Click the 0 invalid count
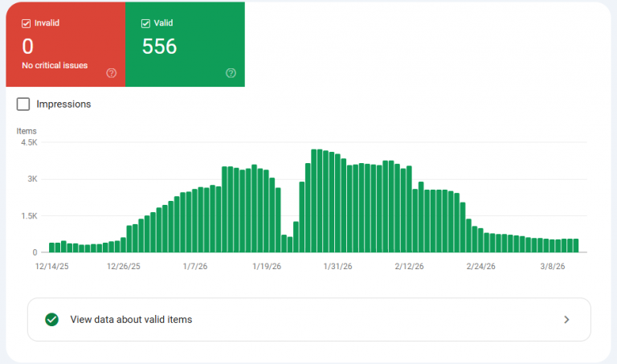This screenshot has width=617, height=364. (x=27, y=47)
